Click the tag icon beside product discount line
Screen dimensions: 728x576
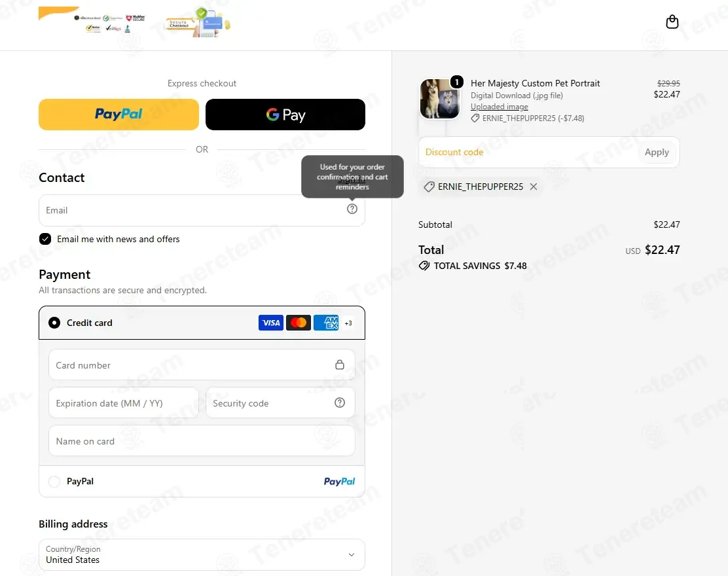[x=475, y=118]
